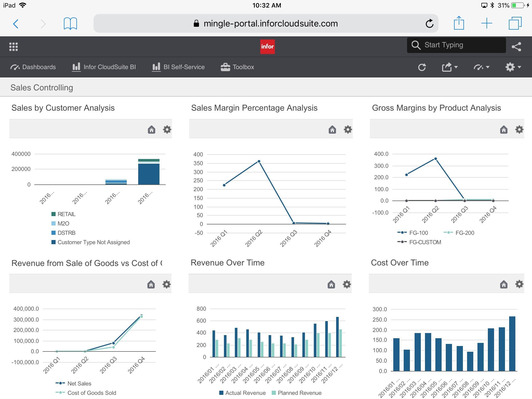Click the Infor red logo
This screenshot has width=532, height=399.
tap(267, 47)
